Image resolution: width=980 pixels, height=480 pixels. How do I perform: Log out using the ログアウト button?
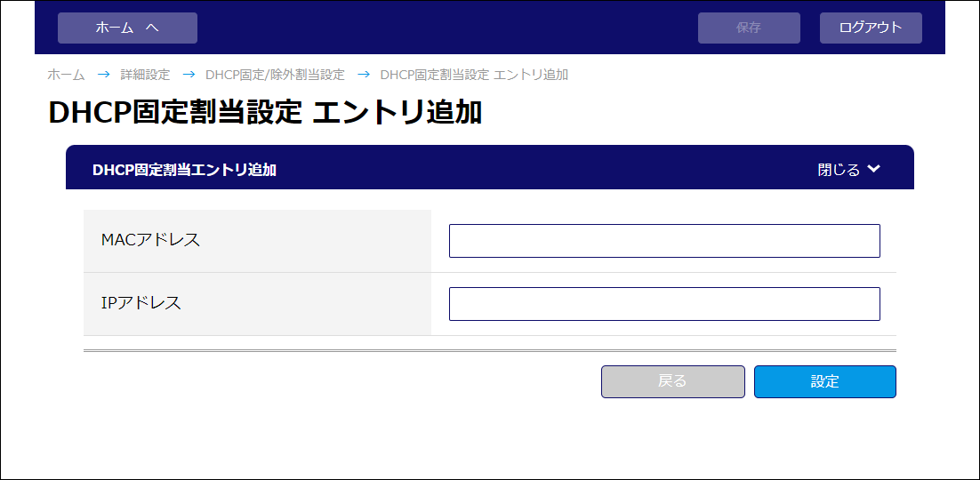871,28
